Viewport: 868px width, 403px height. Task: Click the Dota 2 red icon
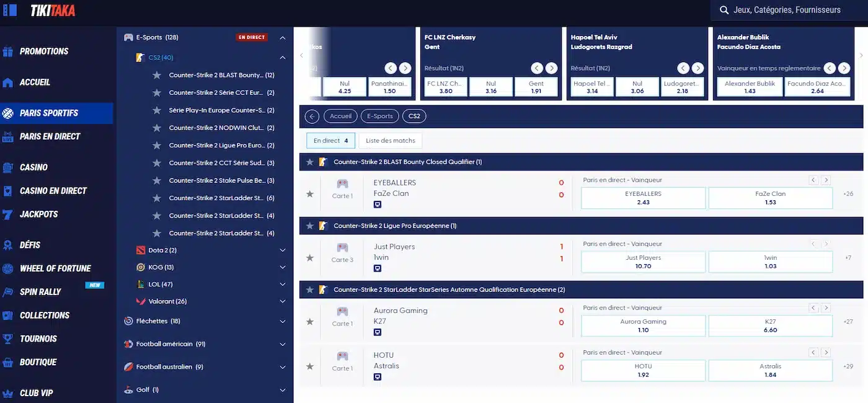[141, 250]
